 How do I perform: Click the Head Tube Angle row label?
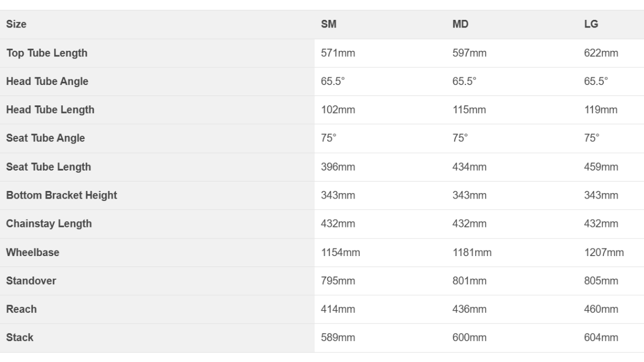coord(47,81)
